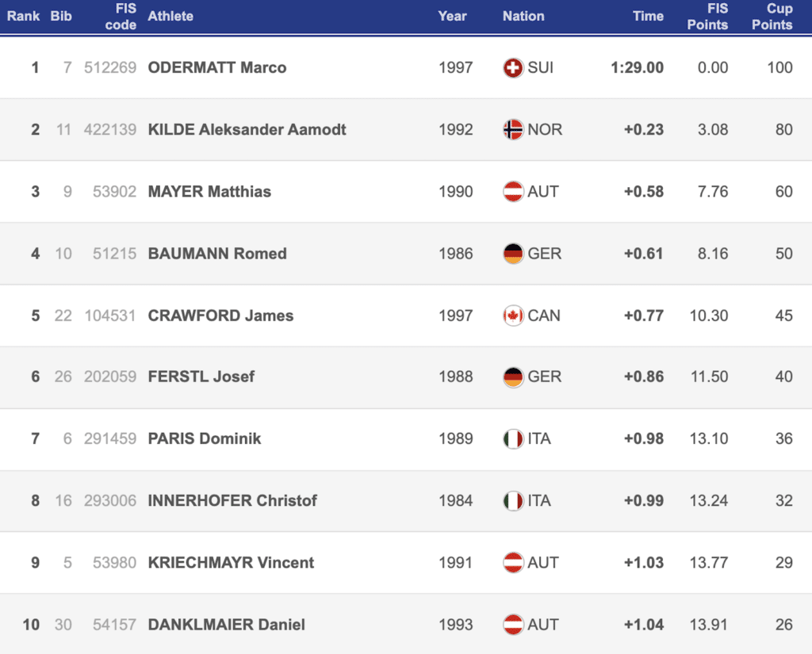
Task: Click Switzerland flag icon next to SUI
Action: coord(513,67)
